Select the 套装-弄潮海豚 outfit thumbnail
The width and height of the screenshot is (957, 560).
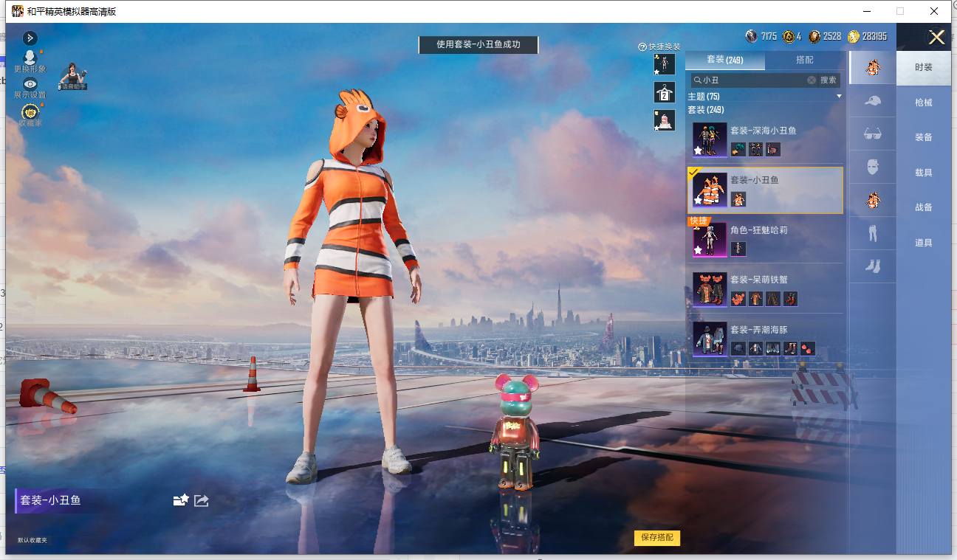tap(710, 339)
